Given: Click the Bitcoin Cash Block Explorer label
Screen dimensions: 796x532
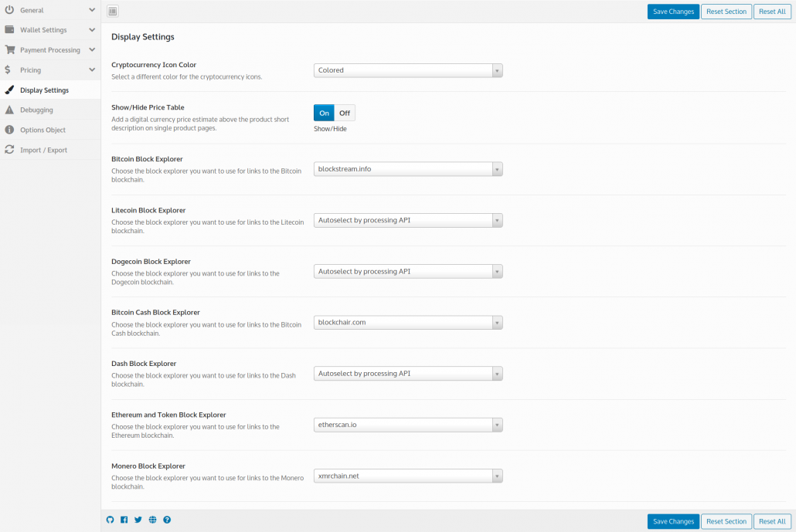Looking at the screenshot, I should 155,313.
